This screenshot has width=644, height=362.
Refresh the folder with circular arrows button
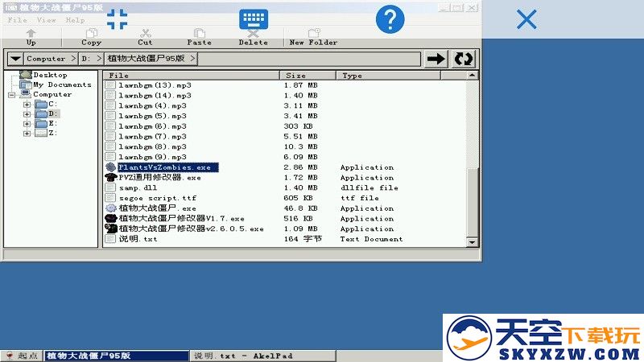coord(464,59)
